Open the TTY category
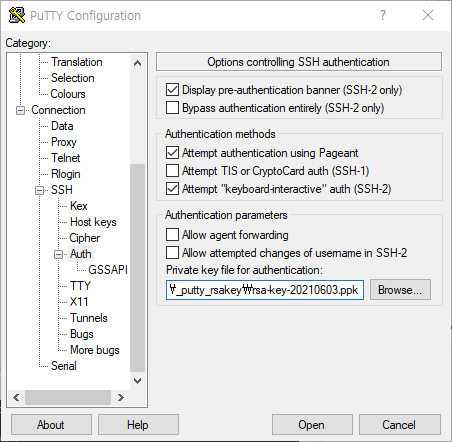 (80, 286)
